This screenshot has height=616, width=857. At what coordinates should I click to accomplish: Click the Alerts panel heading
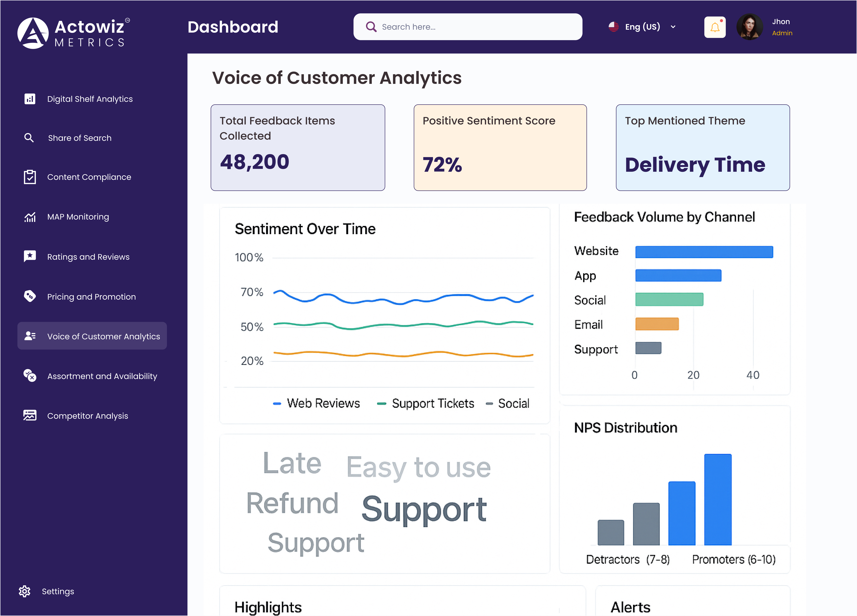(631, 607)
